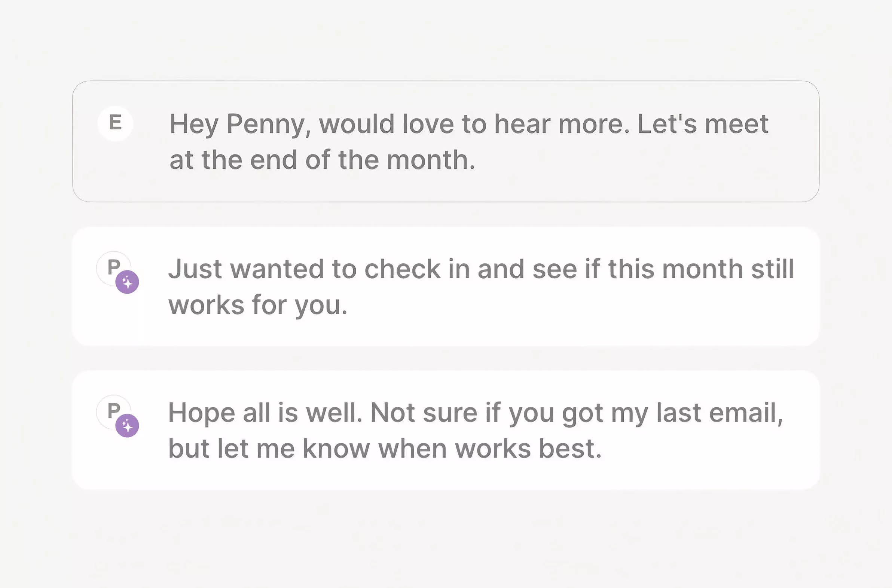Click purple sparkle badge on last message

pos(127,426)
